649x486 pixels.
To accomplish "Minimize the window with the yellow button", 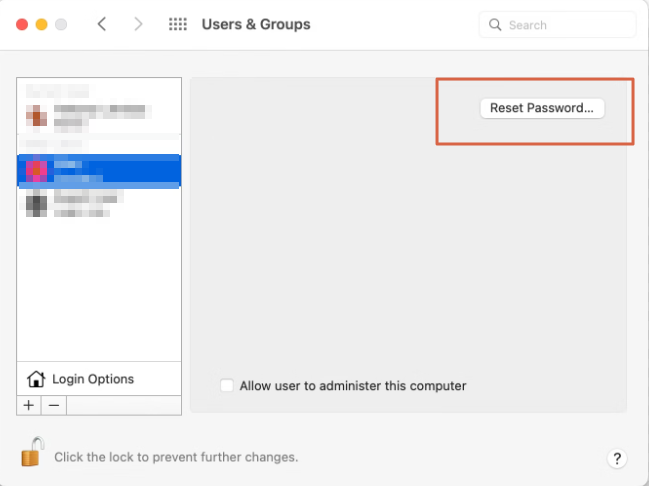I will click(41, 24).
